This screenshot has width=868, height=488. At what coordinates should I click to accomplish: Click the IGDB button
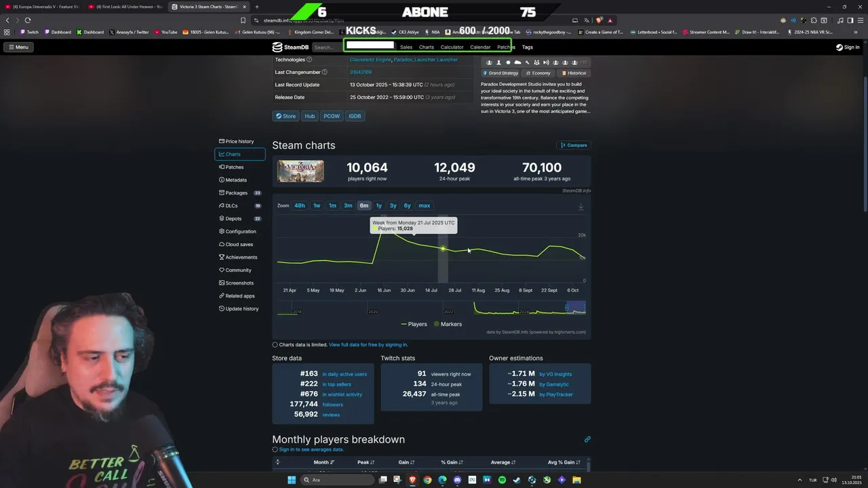point(355,116)
